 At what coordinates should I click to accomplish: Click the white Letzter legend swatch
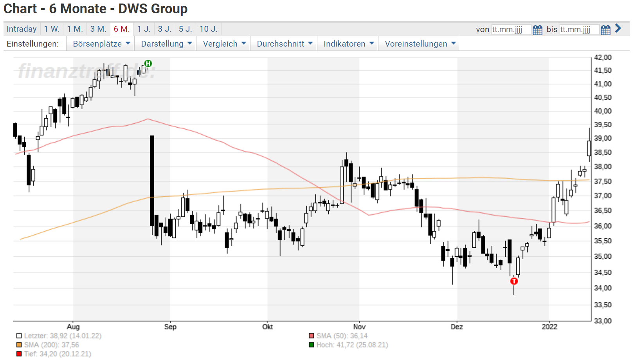(19, 336)
